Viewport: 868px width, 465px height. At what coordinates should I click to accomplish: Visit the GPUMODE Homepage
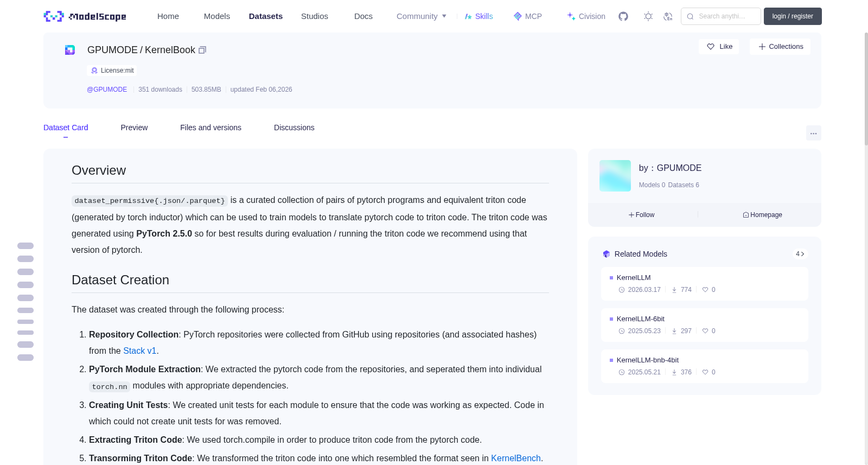(762, 215)
